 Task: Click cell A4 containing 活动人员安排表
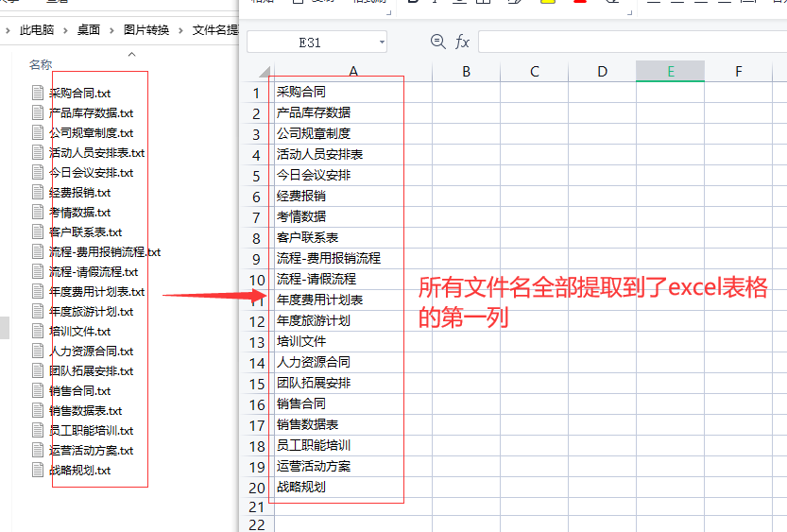click(x=353, y=155)
